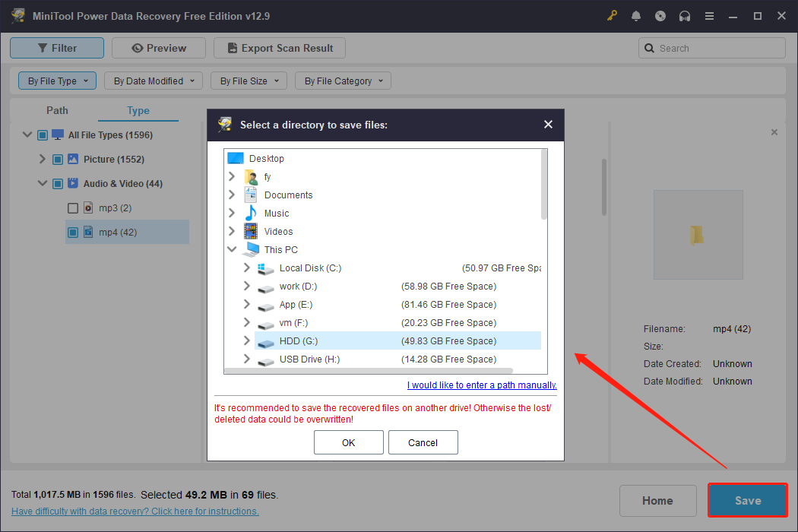Image resolution: width=798 pixels, height=532 pixels.
Task: Open the headset support icon
Action: coord(685,16)
